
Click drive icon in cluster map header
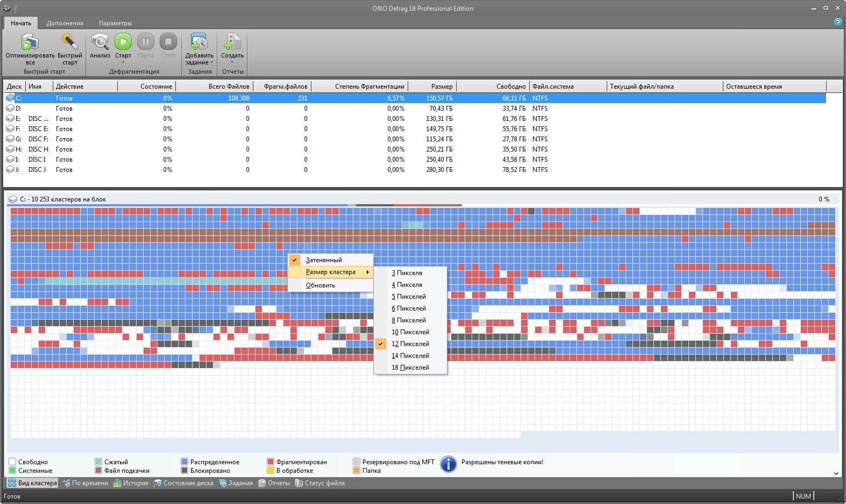(x=13, y=199)
